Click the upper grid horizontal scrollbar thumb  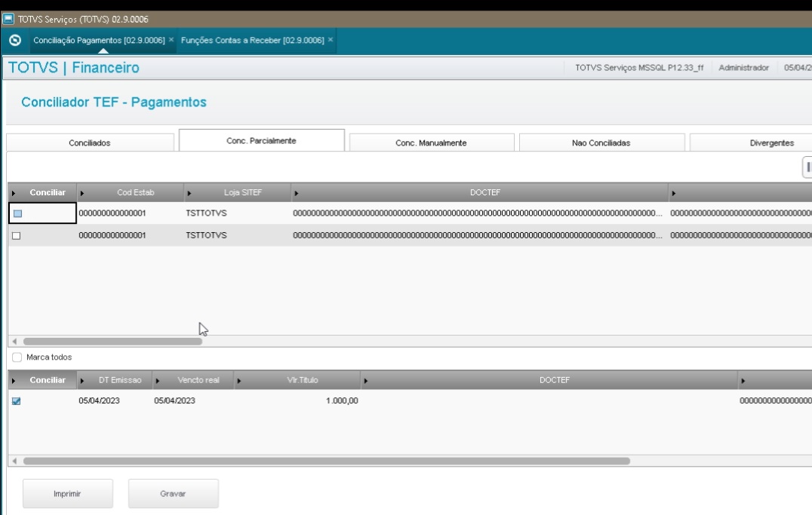point(112,342)
